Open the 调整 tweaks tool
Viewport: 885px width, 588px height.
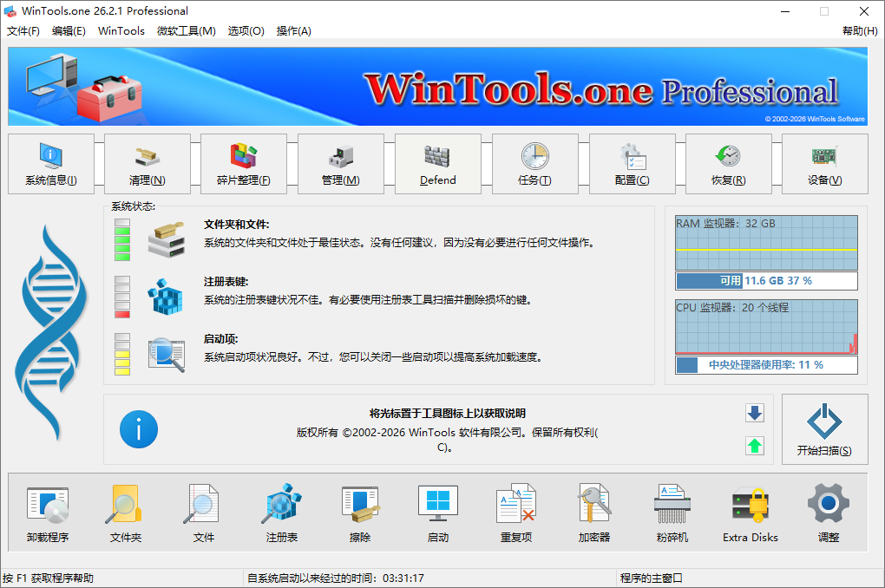[828, 513]
